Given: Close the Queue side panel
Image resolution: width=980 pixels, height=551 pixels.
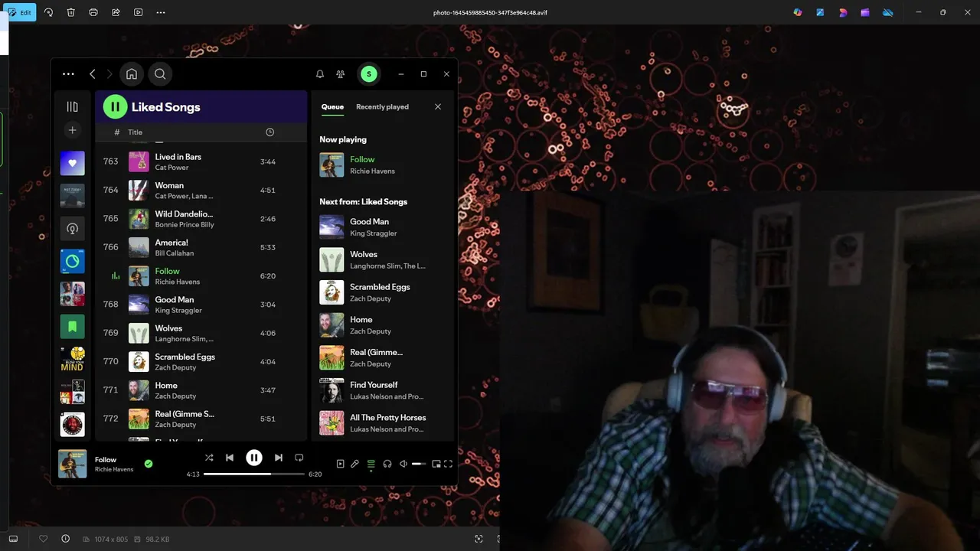Looking at the screenshot, I should (x=438, y=107).
